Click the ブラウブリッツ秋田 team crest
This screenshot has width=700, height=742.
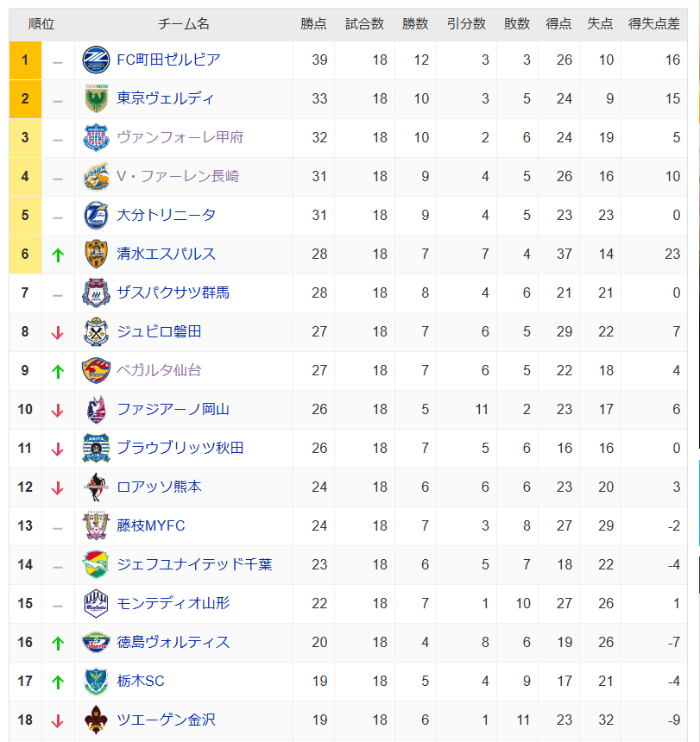tap(96, 448)
